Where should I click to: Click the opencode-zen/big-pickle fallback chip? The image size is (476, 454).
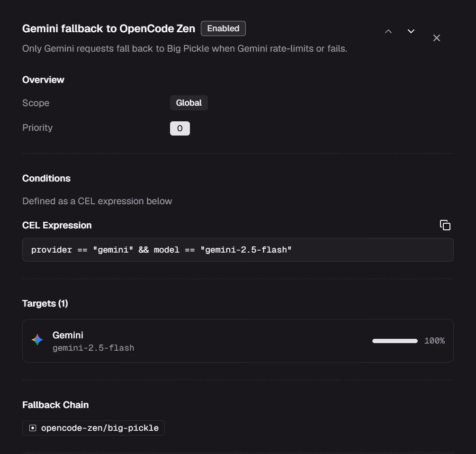pos(93,428)
